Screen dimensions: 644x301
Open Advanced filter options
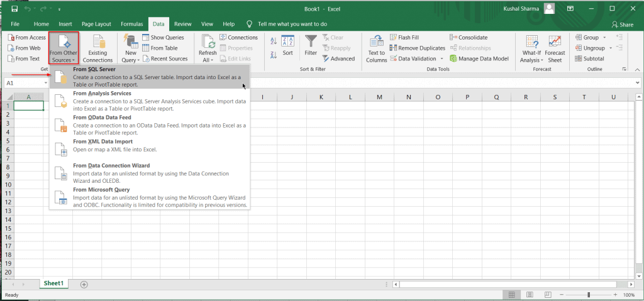[x=338, y=58]
